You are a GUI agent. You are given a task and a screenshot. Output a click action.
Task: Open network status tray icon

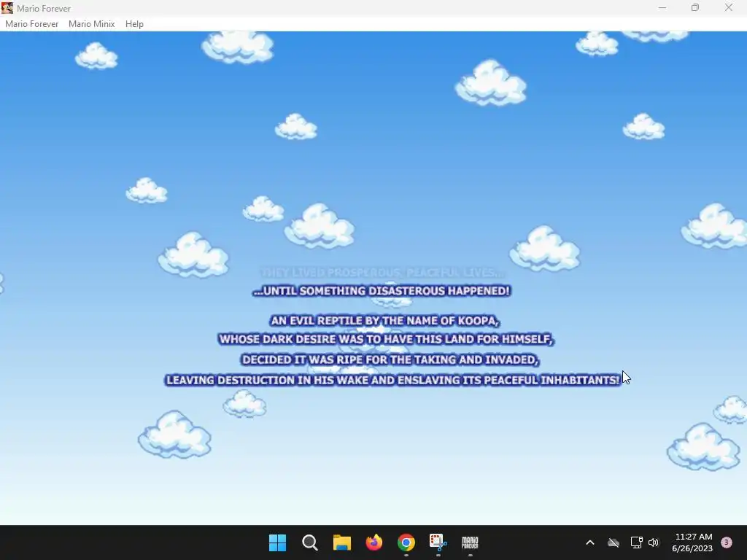[636, 542]
